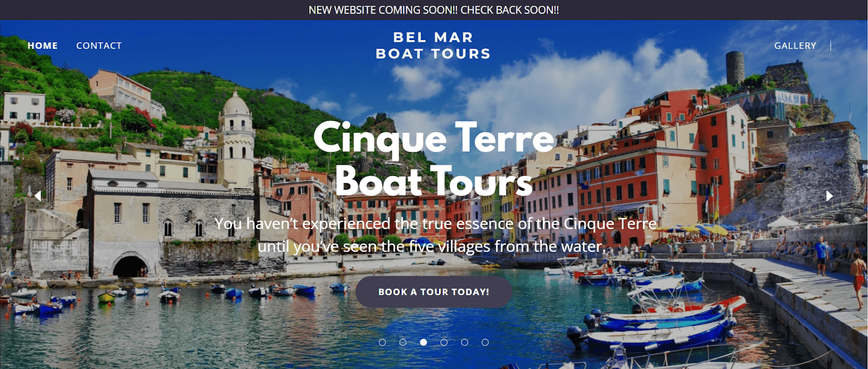Screen dimensions: 868x369
Task: Open the HOME navigation item
Action: [43, 46]
